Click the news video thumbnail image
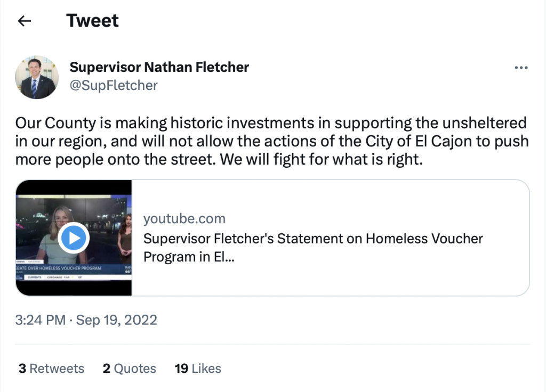The width and height of the screenshot is (546, 392). point(74,238)
